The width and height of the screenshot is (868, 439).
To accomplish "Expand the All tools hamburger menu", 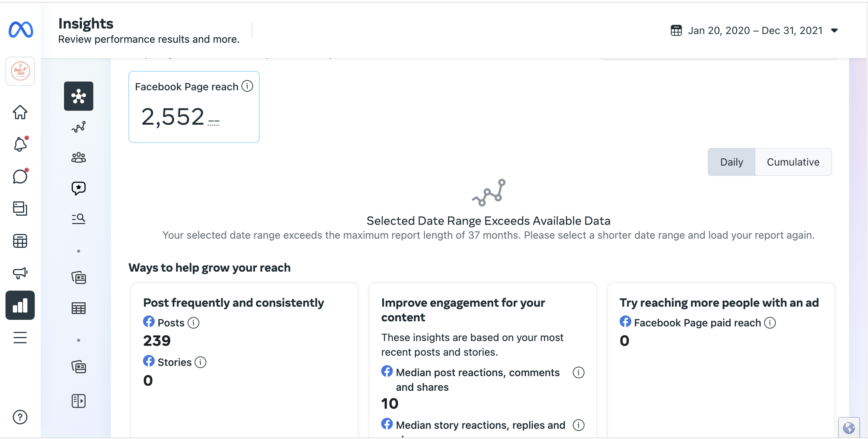I will point(20,337).
